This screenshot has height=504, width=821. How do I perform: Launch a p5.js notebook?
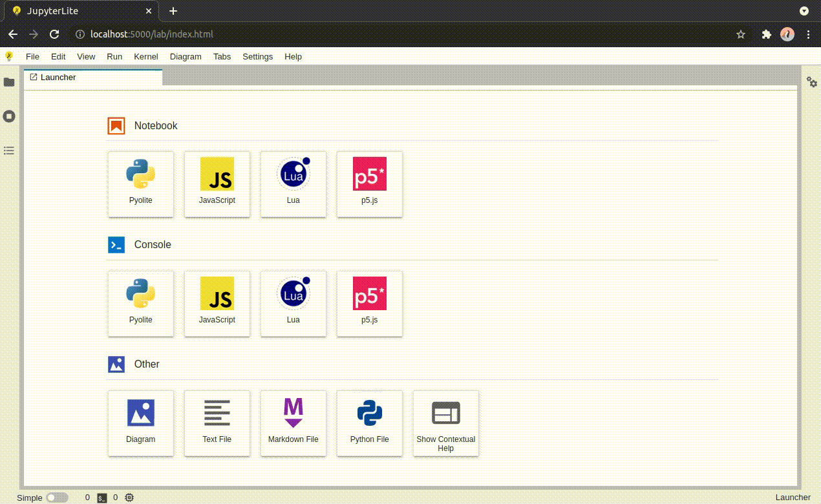pyautogui.click(x=370, y=184)
